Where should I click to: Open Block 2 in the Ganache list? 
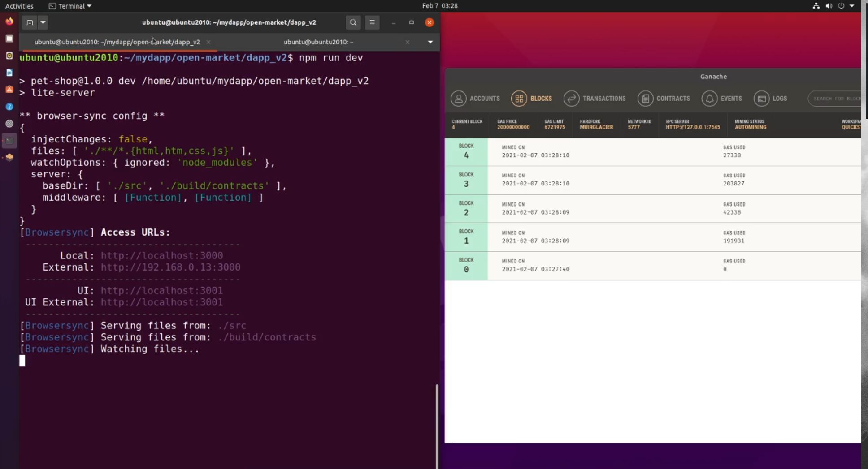click(x=653, y=209)
